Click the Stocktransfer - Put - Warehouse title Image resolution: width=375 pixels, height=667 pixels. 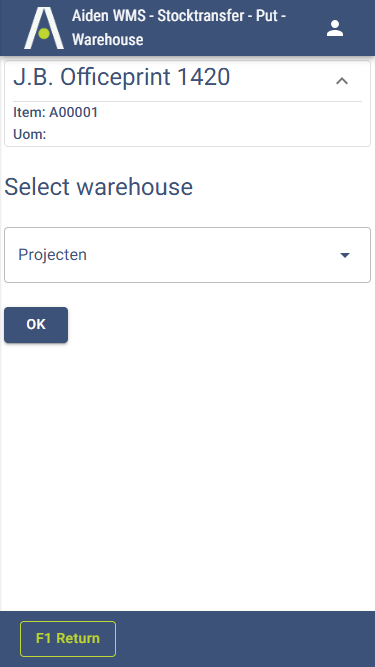click(x=179, y=28)
